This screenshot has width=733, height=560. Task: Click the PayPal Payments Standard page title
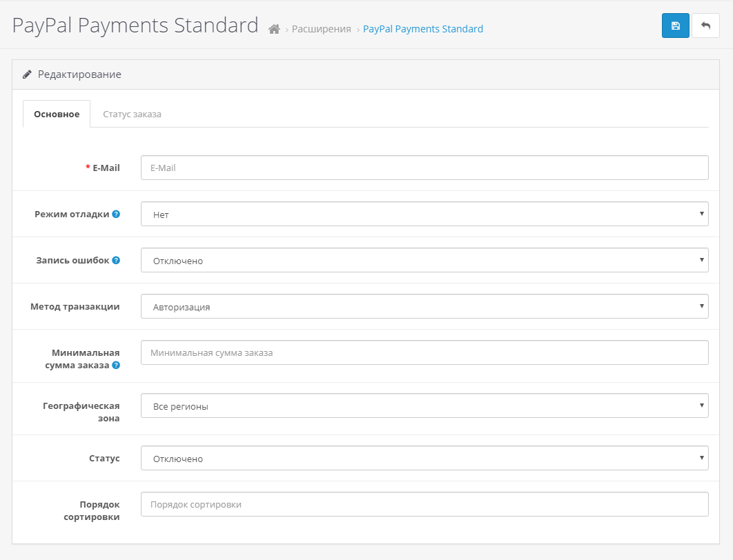click(135, 26)
